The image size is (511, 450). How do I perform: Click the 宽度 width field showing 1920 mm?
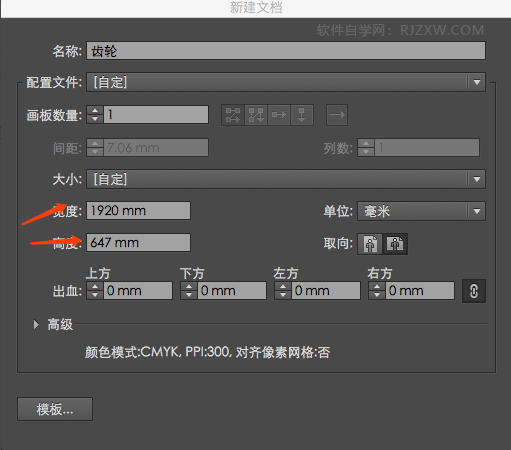pyautogui.click(x=138, y=211)
